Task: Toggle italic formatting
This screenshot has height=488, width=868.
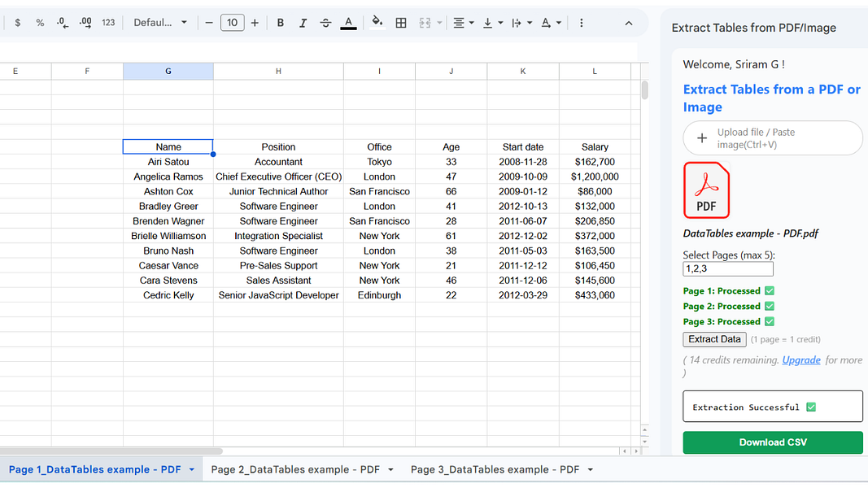Action: pyautogui.click(x=303, y=23)
